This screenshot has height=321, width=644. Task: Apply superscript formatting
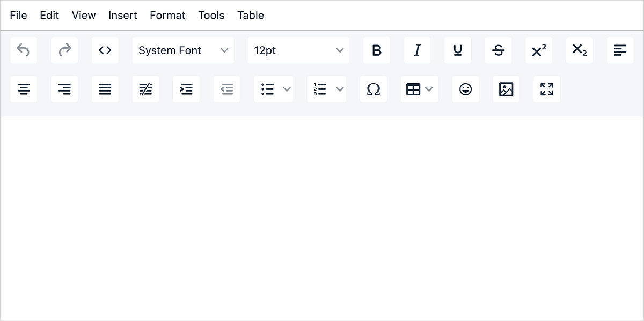click(539, 50)
